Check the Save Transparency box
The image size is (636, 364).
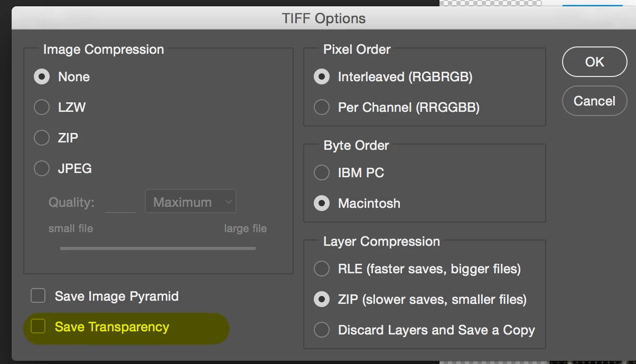(x=38, y=327)
